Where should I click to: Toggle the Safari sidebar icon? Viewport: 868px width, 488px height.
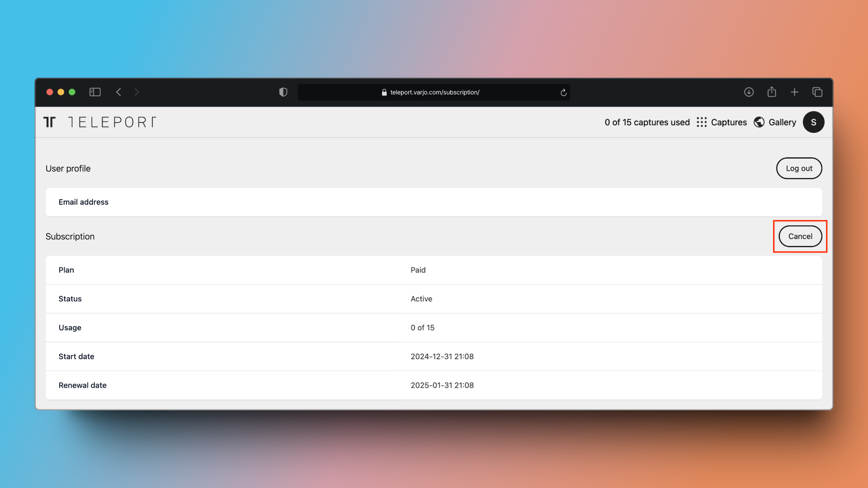click(x=95, y=92)
